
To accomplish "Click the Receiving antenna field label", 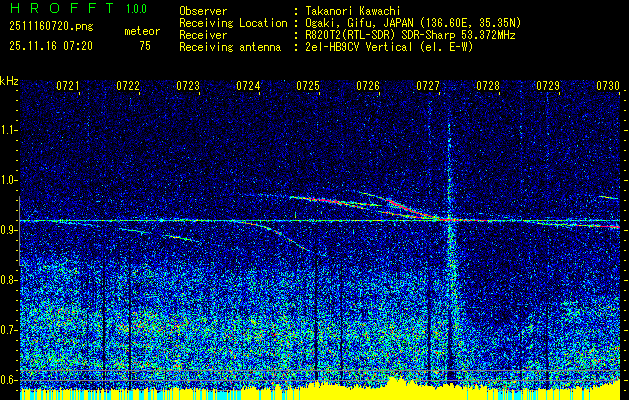I will coord(230,47).
